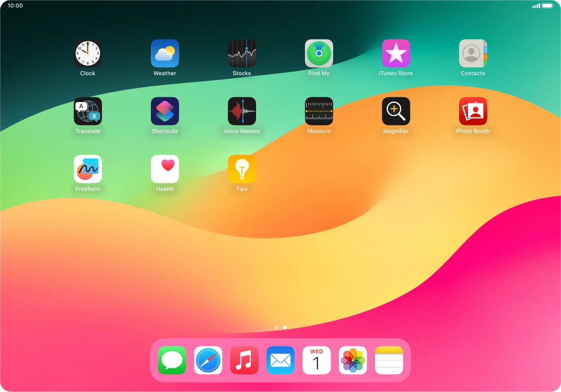This screenshot has height=392, width=561.
Task: Open the Health app
Action: coord(164,169)
